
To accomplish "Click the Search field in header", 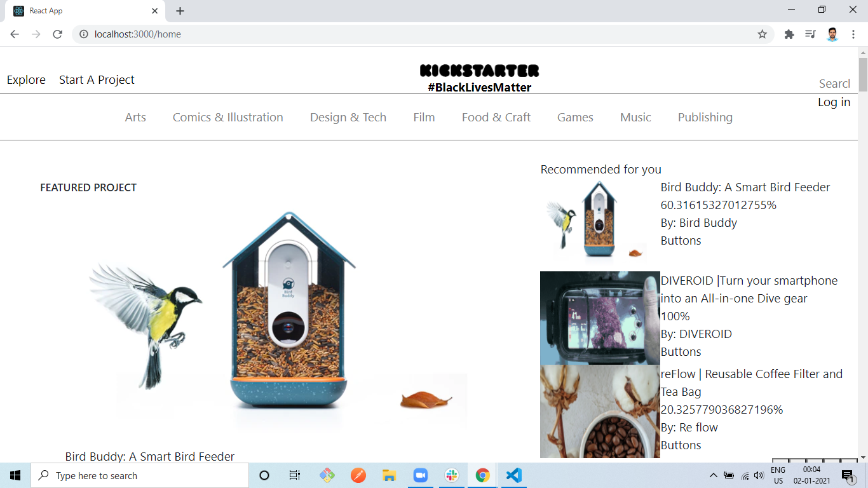I will (x=834, y=84).
